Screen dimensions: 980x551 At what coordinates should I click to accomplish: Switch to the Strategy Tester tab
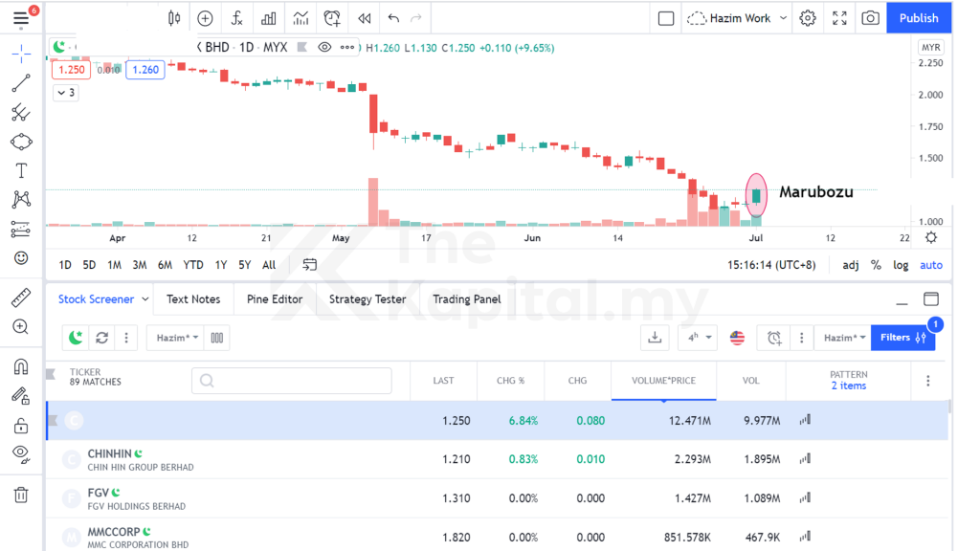click(367, 299)
